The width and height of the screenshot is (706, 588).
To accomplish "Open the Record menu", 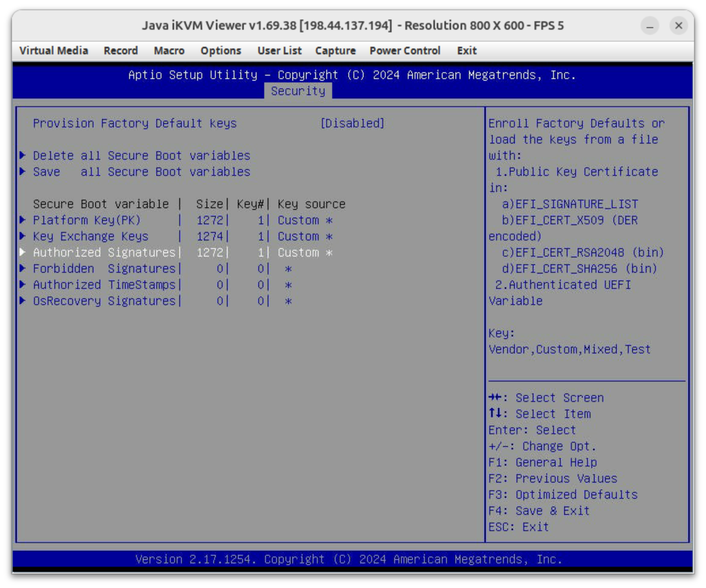I will click(121, 51).
